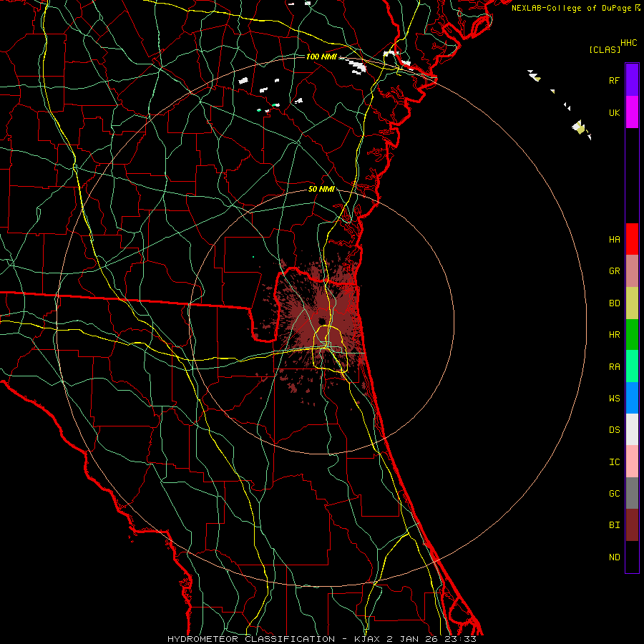Click the IC legend label
Image resolution: width=644 pixels, height=644 pixels.
pos(614,462)
